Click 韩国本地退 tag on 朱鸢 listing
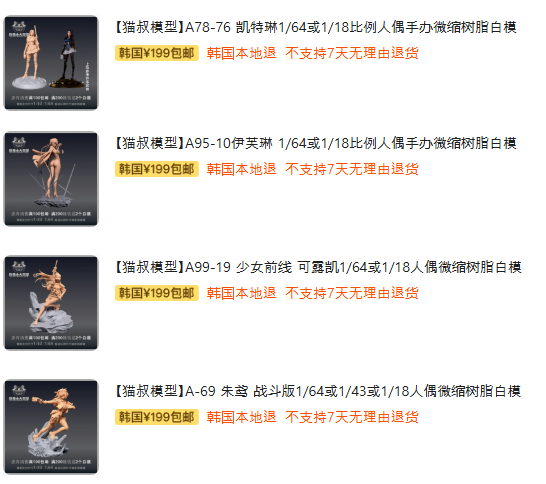This screenshot has height=484, width=546. [241, 417]
